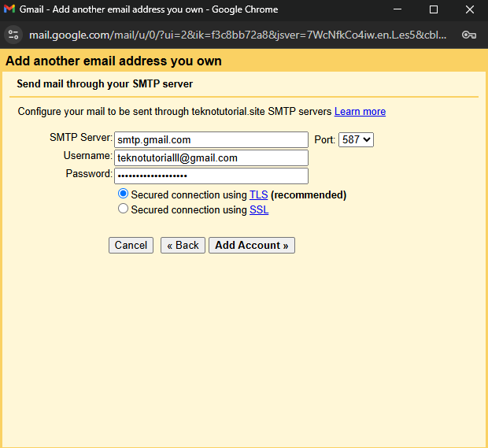Open the TLS link
Screen dimensions: 488x448
point(259,195)
